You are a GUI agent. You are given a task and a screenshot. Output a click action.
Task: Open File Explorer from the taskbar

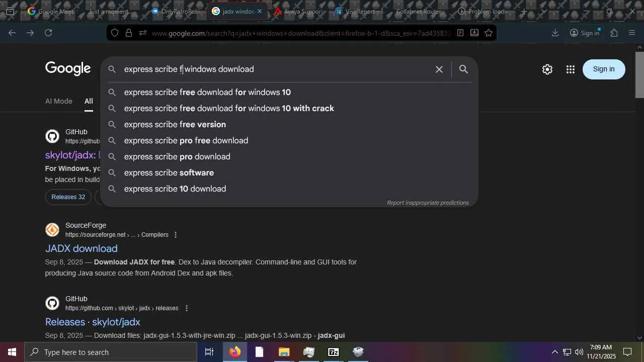coord(284,352)
